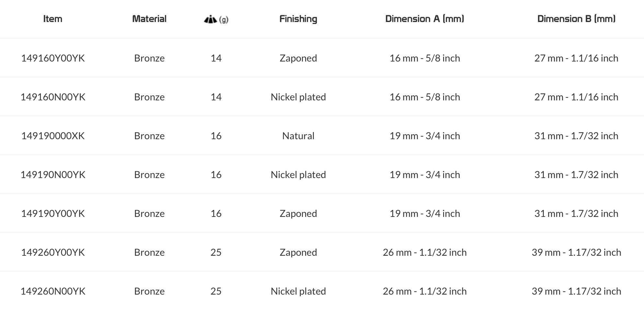Image resolution: width=644 pixels, height=314 pixels.
Task: Click the 39 mm - 1.17/32 inch cell for 149260Y00YK
Action: pyautogui.click(x=576, y=252)
